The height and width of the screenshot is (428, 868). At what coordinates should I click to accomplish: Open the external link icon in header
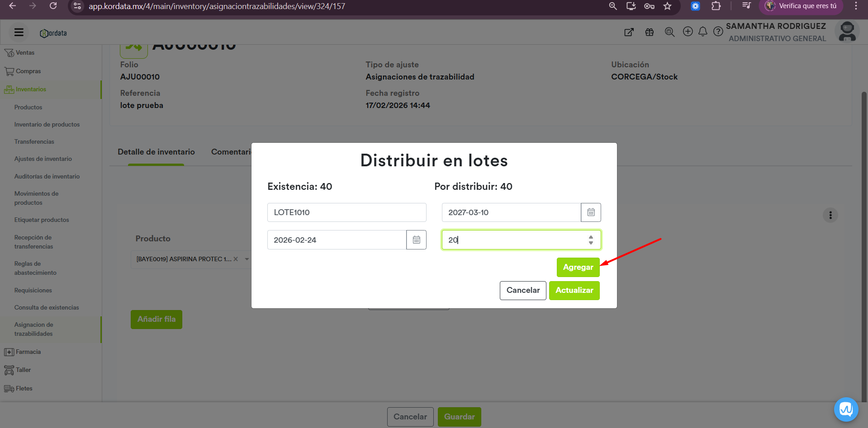pyautogui.click(x=629, y=32)
